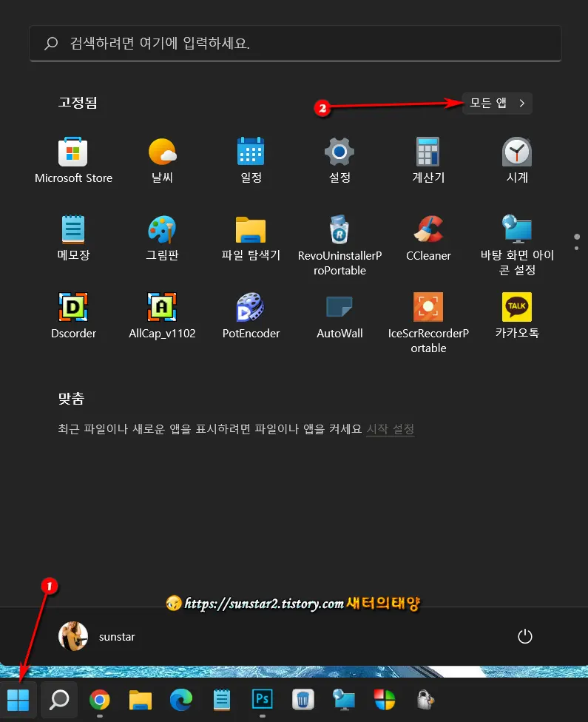Launch Microsoft Edge from taskbar
The width and height of the screenshot is (588, 722).
click(181, 700)
